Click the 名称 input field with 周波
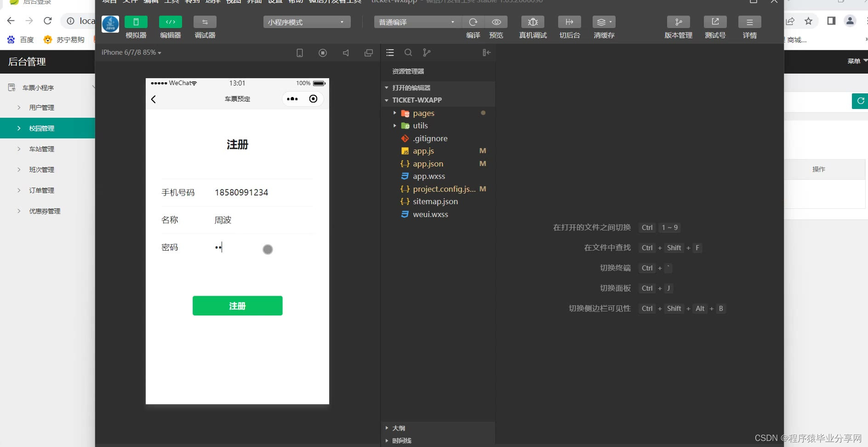 263,220
